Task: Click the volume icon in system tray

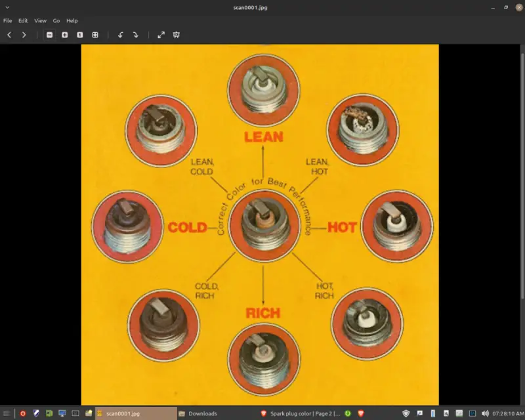Action: click(485, 413)
